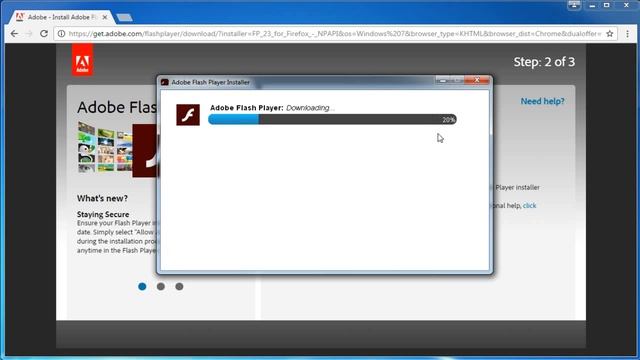This screenshot has width=640, height=360.
Task: Click the address bar URL field
Action: coord(335,34)
